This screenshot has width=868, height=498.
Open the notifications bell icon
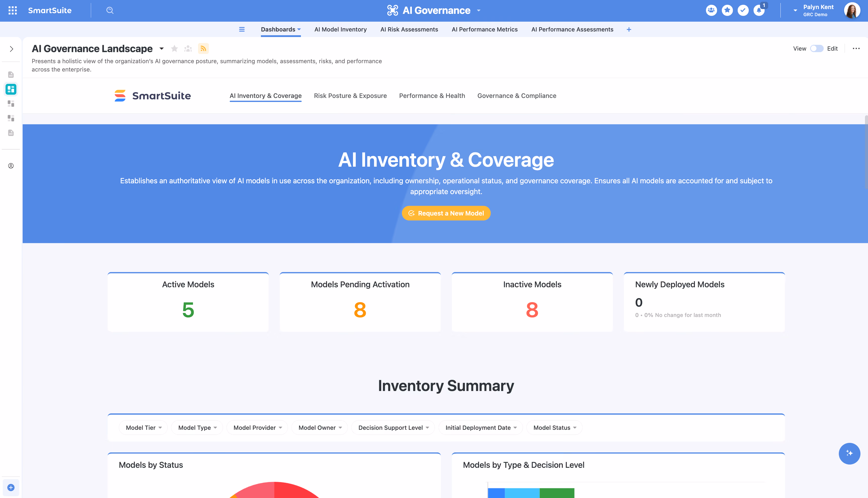coord(759,10)
